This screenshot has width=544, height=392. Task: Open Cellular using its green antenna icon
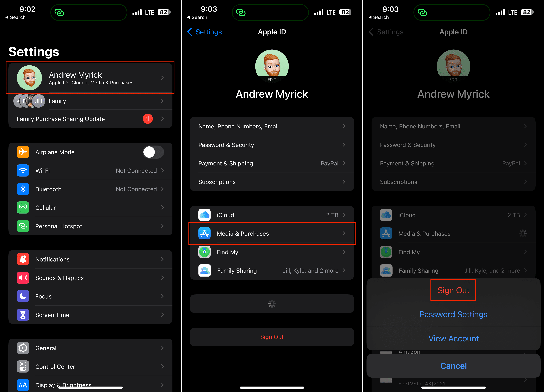tap(23, 207)
